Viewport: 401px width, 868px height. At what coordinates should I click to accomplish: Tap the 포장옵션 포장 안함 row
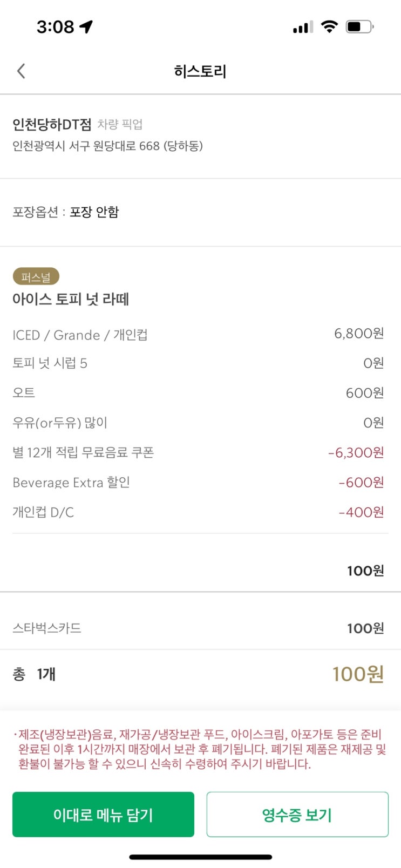tap(200, 212)
